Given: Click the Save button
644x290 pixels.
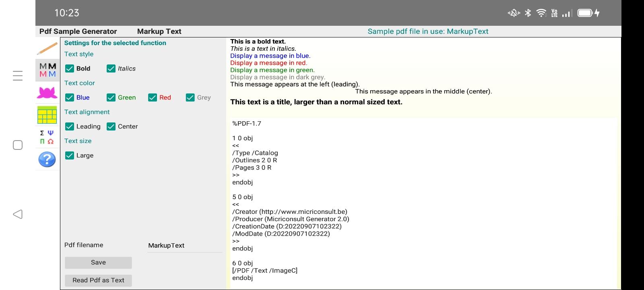Looking at the screenshot, I should tap(98, 263).
